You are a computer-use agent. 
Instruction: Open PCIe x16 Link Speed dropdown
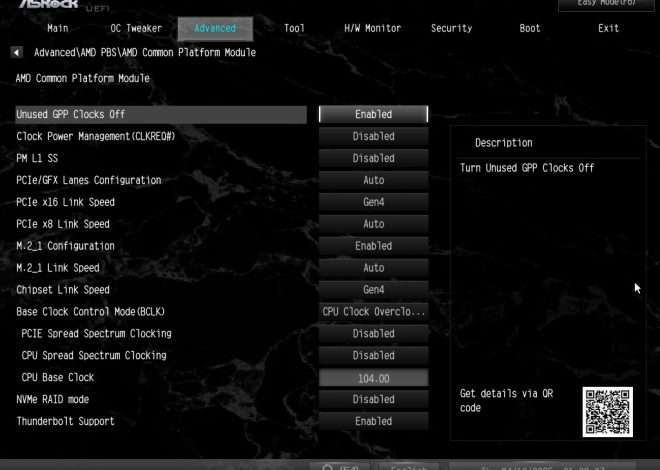pos(373,203)
